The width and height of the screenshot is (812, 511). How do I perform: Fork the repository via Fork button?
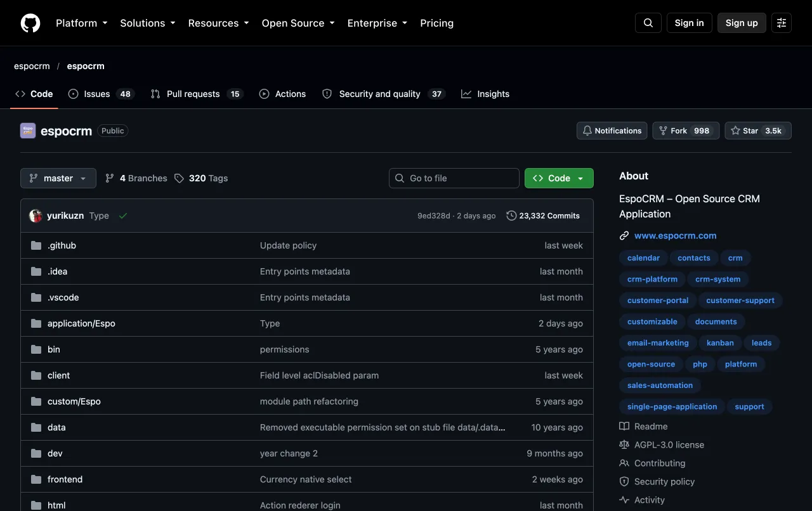(x=686, y=131)
